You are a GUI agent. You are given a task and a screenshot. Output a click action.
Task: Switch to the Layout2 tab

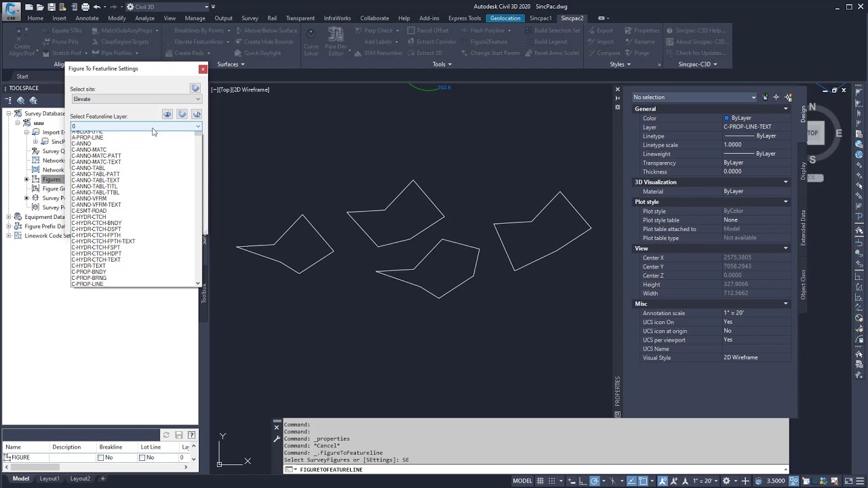coord(80,479)
